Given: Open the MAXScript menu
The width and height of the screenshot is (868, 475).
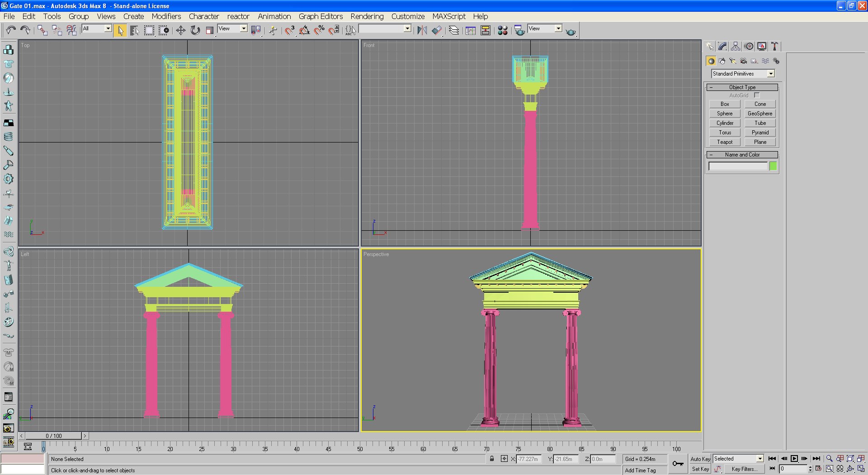Looking at the screenshot, I should [448, 16].
